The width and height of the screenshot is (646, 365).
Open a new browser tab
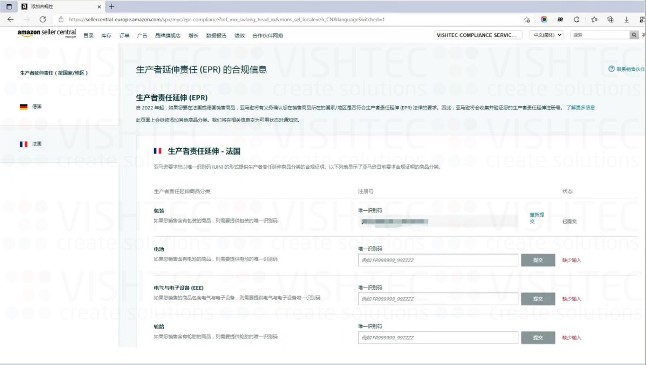(111, 7)
